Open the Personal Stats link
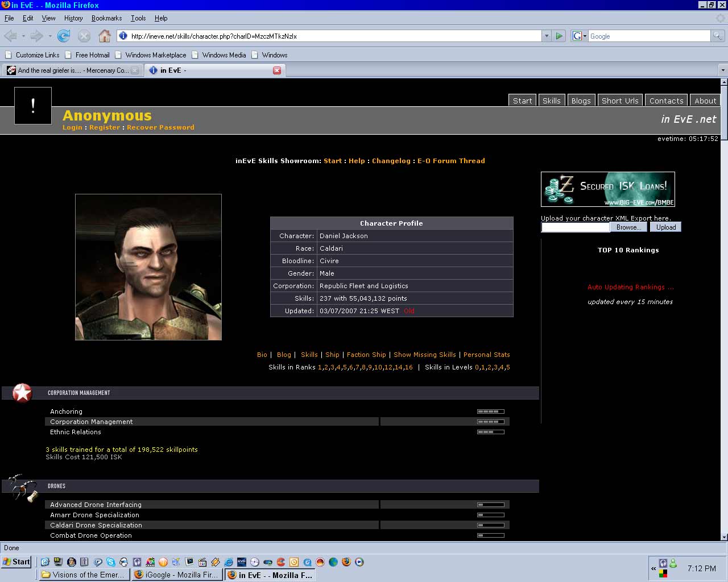The height and width of the screenshot is (582, 728). click(487, 355)
